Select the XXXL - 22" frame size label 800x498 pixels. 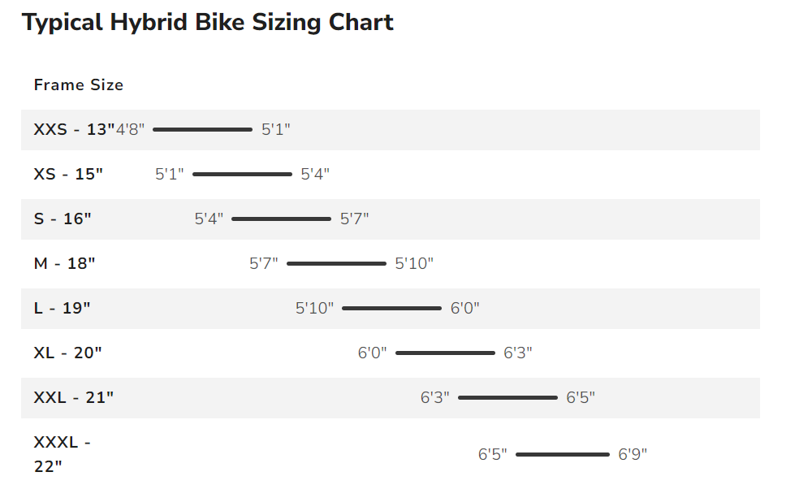tap(62, 453)
